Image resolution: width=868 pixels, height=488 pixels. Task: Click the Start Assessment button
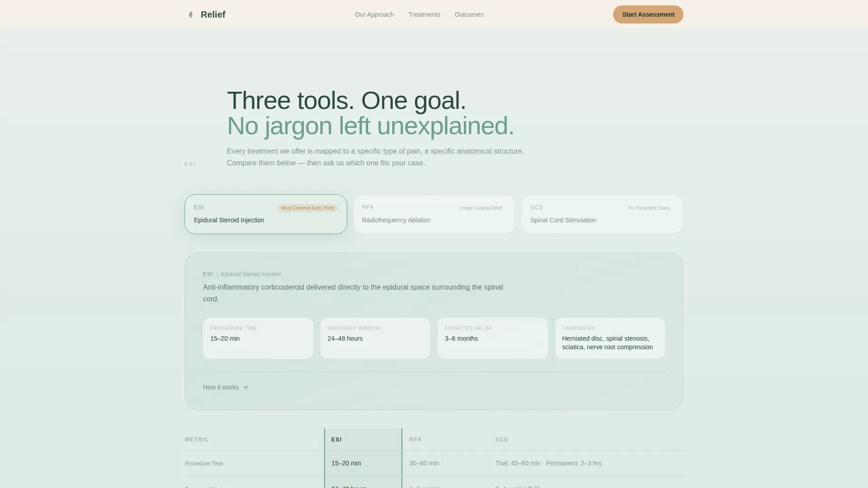point(648,14)
